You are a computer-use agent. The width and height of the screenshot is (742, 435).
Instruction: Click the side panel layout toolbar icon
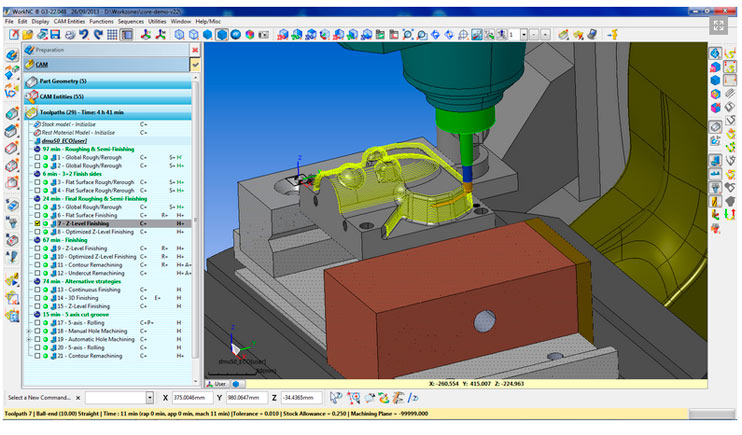click(126, 34)
